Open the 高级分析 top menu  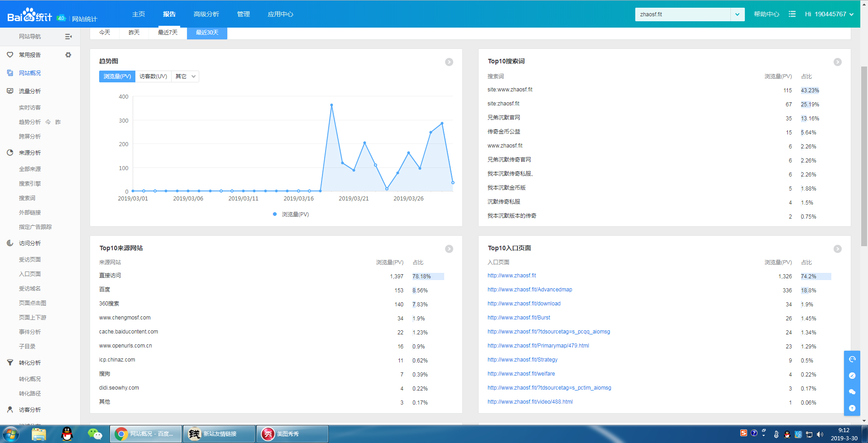click(x=206, y=14)
